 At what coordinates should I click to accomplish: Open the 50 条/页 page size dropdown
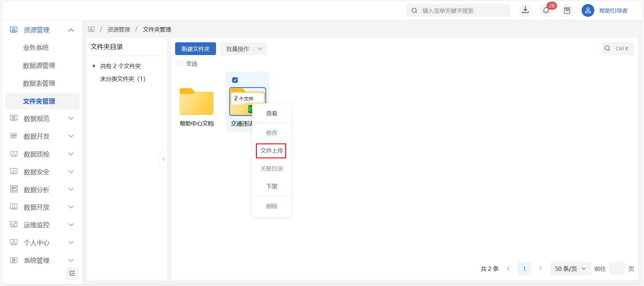click(570, 269)
